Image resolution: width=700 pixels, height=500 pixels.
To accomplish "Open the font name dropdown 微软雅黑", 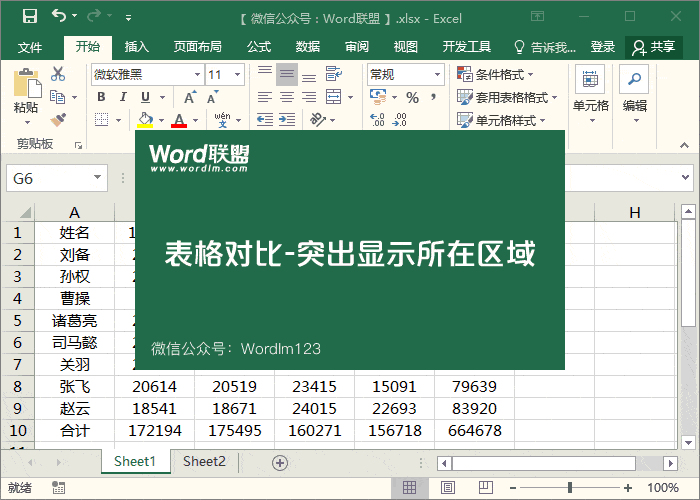I will point(197,75).
